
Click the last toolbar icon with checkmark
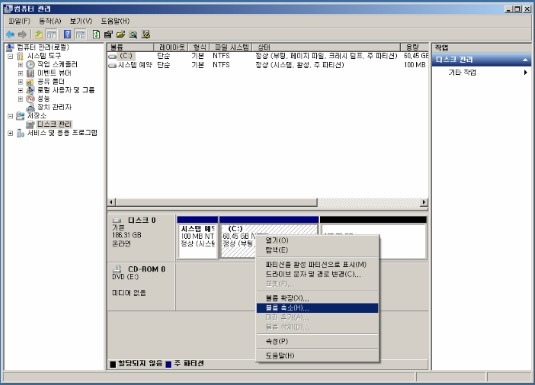pos(146,34)
